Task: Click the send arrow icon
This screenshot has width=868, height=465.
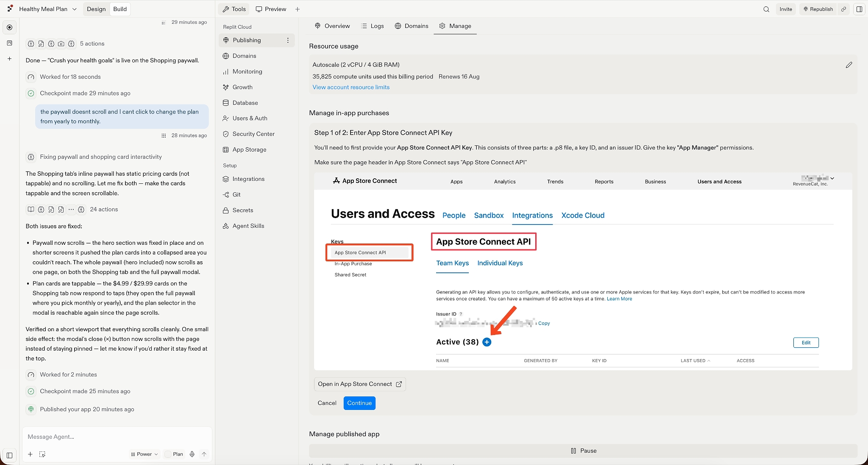Action: tap(204, 454)
